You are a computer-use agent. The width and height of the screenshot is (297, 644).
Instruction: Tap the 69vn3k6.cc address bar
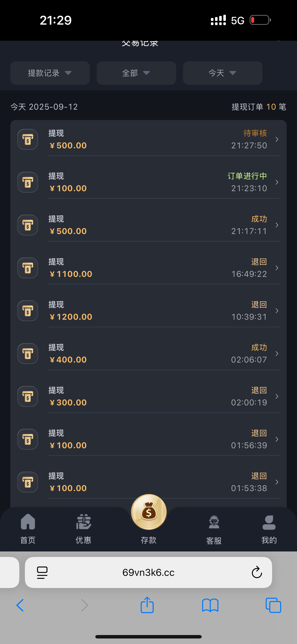tap(148, 572)
